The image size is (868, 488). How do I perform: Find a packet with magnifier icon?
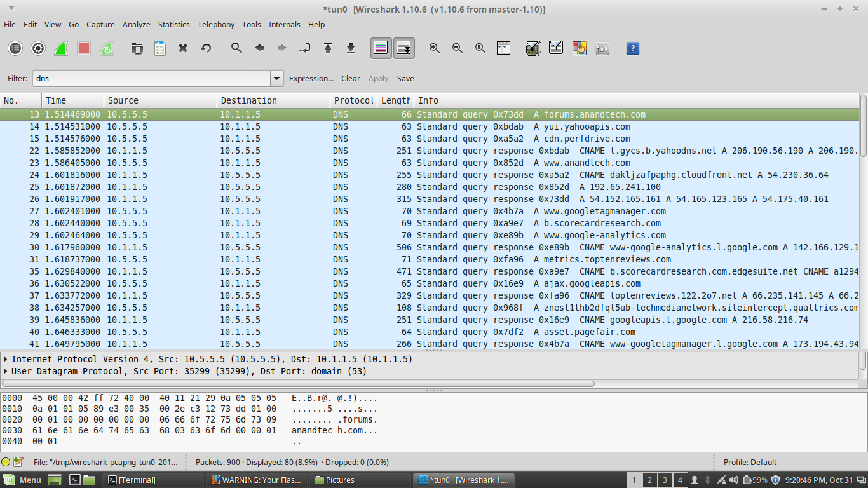click(x=236, y=48)
